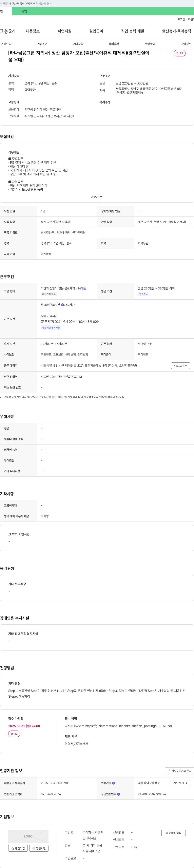This screenshot has height=868, width=194.
Task: Click the D-27 badge under deadline
Action: click(14, 734)
